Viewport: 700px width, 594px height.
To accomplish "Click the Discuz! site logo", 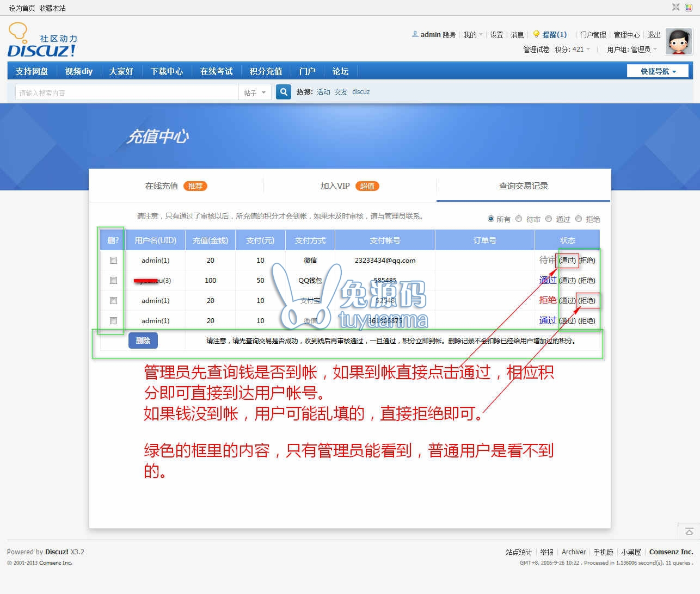I will tap(42, 40).
